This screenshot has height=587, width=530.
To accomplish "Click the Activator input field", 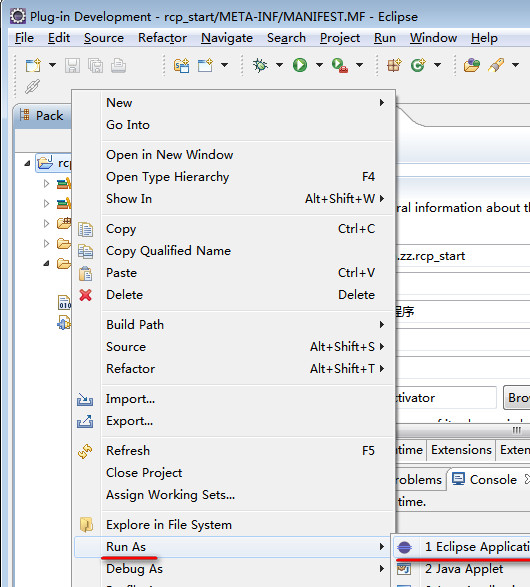I will pyautogui.click(x=446, y=398).
